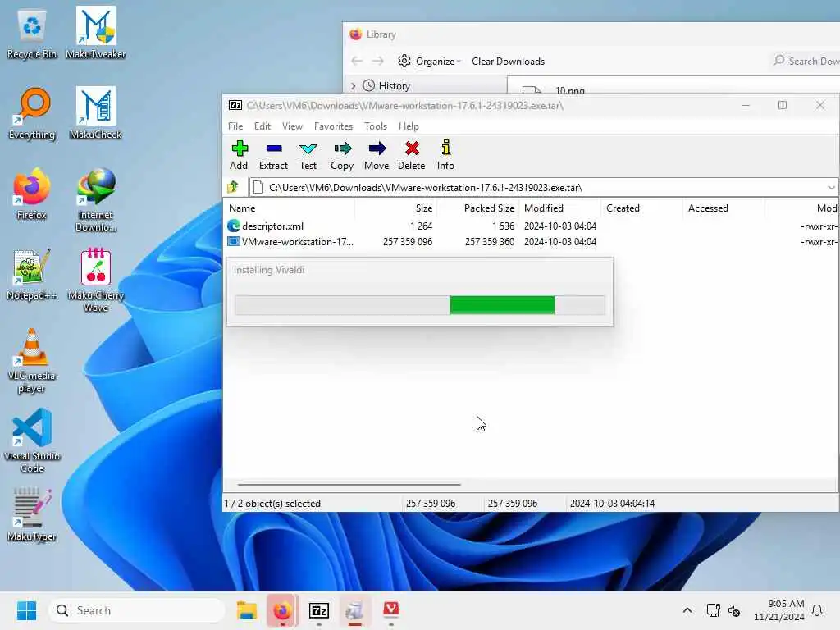Expand the History tree item in Library

353,85
